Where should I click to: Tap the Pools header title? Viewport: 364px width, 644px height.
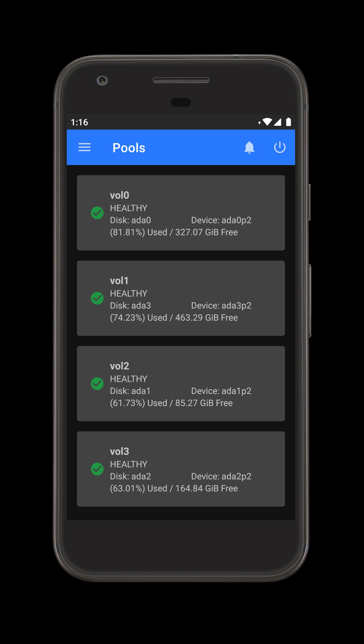pos(129,148)
